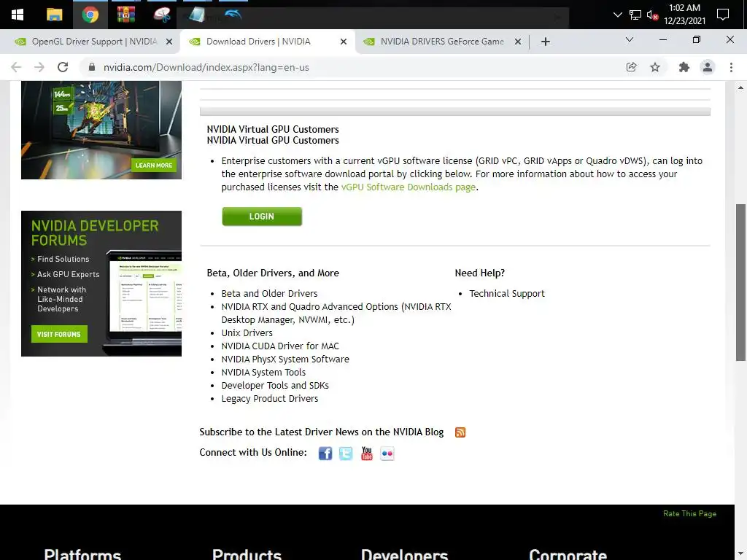The height and width of the screenshot is (560, 747).
Task: Click the VISIT FORUMS button
Action: 59,334
